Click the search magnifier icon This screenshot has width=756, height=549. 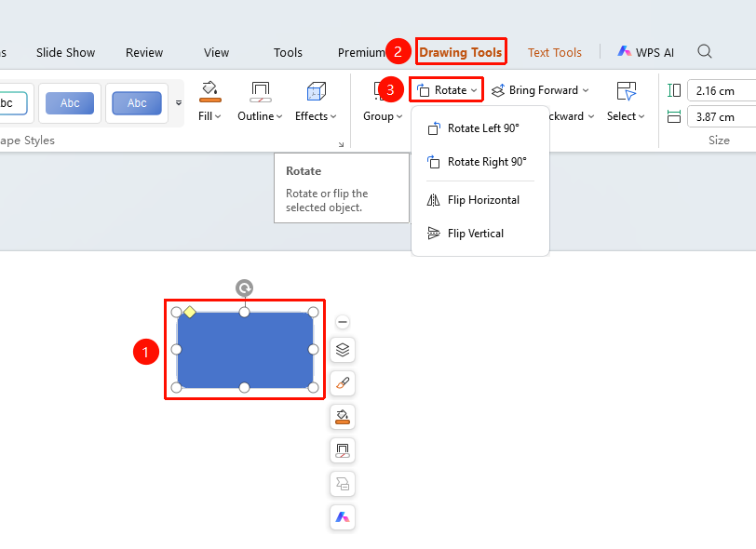click(x=705, y=51)
